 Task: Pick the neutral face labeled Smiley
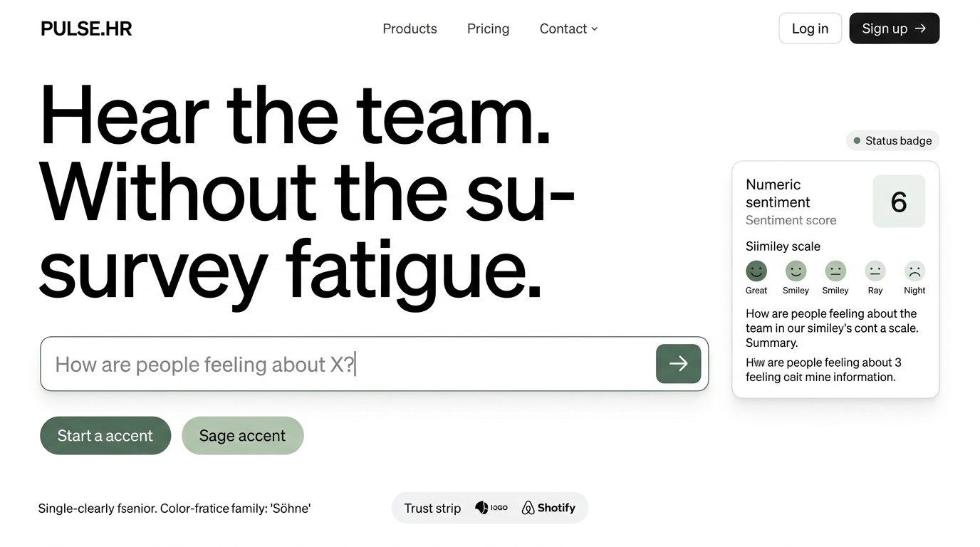coord(835,271)
